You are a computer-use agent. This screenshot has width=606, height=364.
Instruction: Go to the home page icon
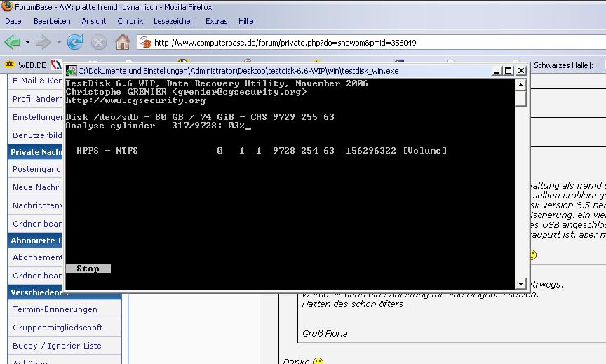pos(123,42)
